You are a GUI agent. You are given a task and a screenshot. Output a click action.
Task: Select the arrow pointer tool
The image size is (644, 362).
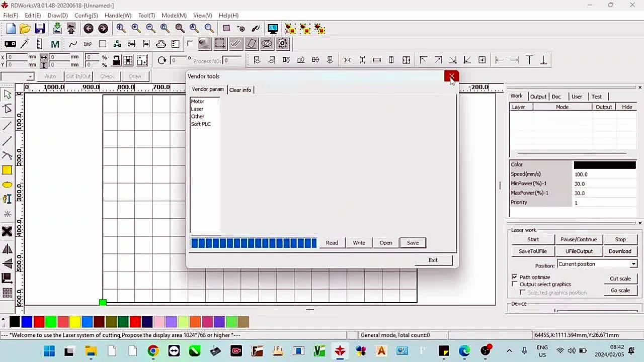coord(7,95)
